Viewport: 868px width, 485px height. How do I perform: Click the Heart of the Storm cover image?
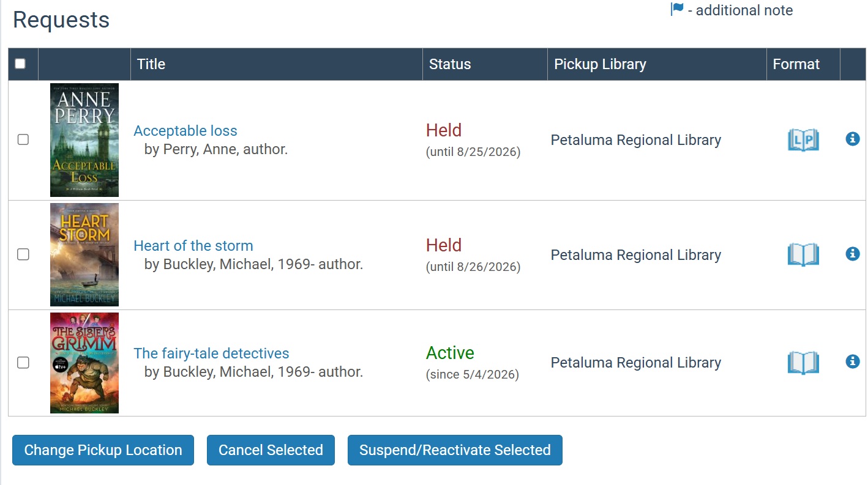pos(84,254)
